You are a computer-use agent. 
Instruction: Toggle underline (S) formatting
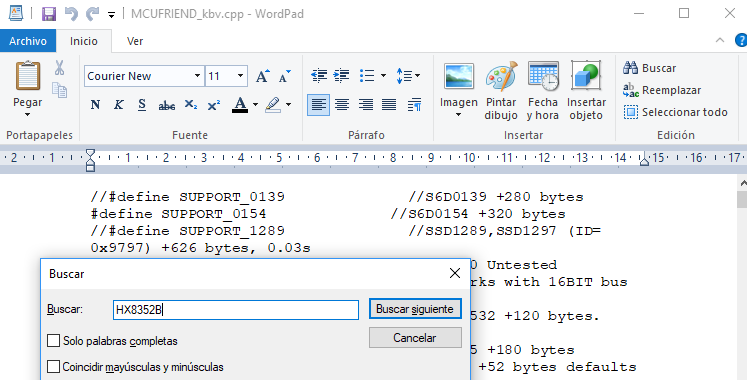point(142,105)
